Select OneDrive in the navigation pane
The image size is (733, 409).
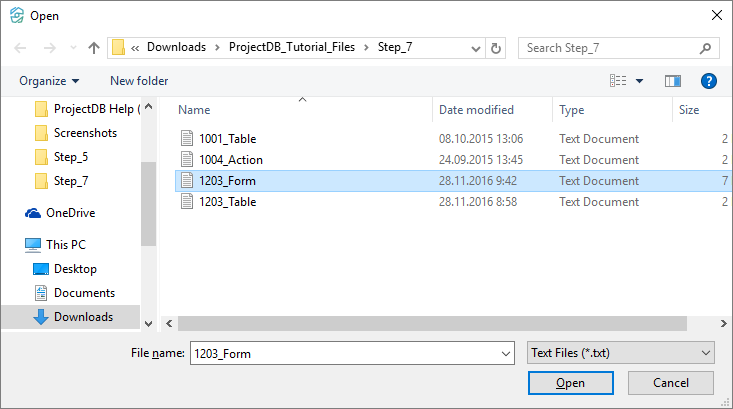click(x=69, y=212)
